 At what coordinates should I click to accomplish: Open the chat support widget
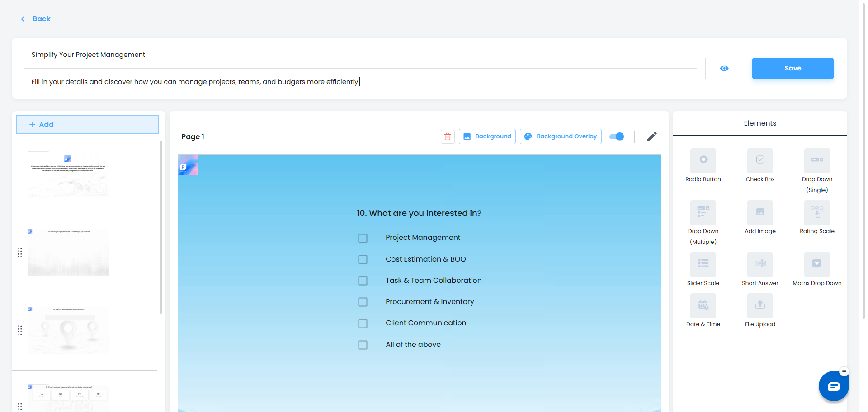833,386
